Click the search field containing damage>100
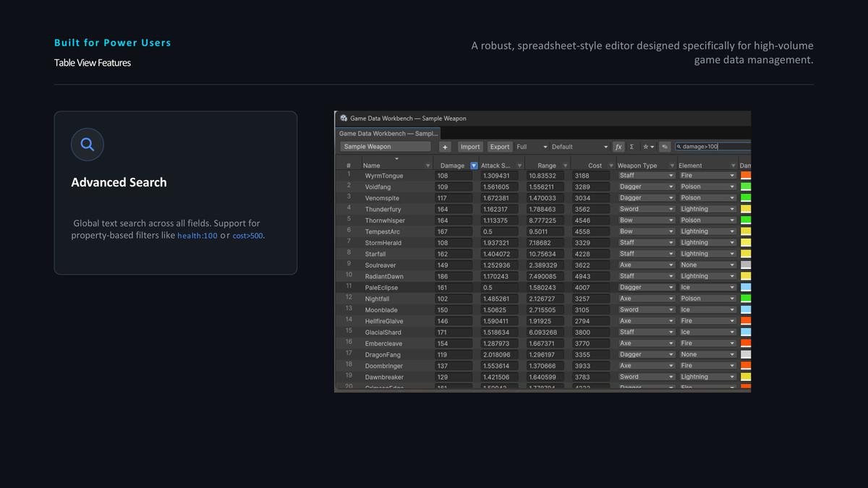Viewport: 868px width, 488px height. click(x=712, y=147)
